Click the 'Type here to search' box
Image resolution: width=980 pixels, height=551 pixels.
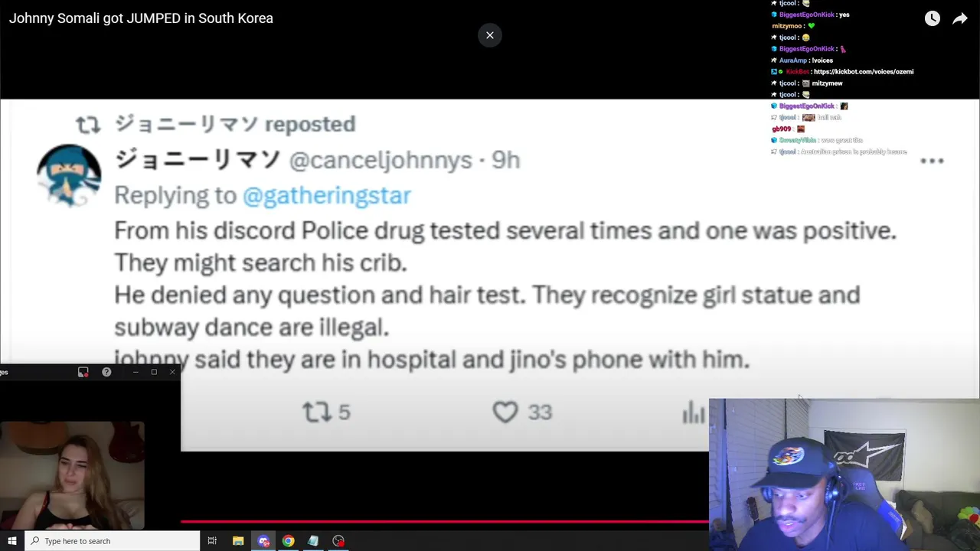point(115,541)
